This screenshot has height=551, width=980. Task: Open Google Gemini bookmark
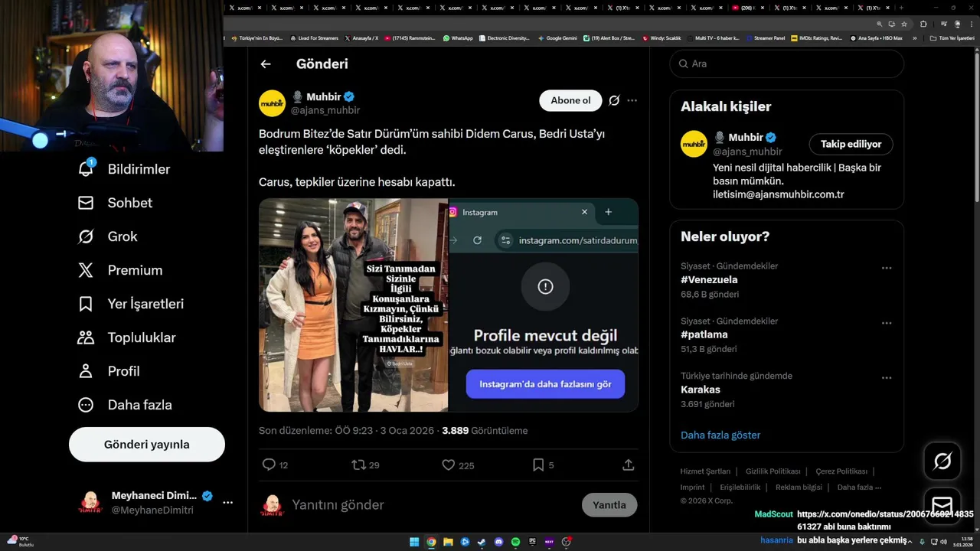557,37
